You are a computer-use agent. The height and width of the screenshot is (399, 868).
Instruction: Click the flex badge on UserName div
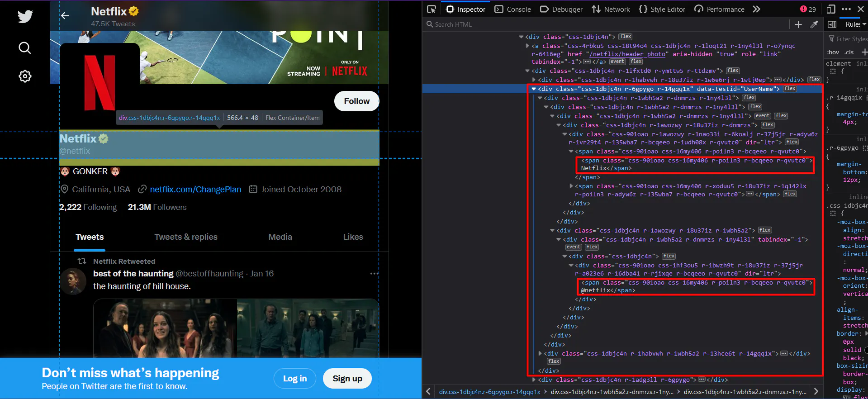click(x=790, y=89)
